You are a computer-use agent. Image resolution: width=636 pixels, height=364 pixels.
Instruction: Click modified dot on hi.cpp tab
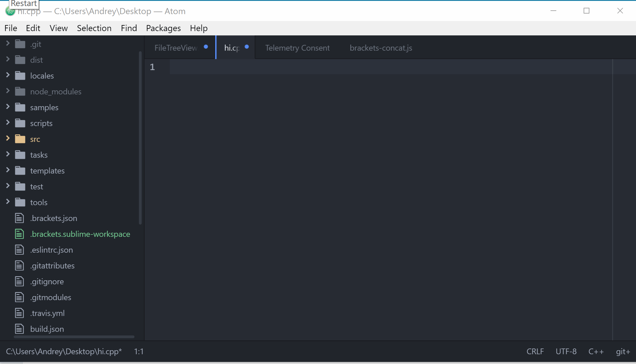click(247, 47)
